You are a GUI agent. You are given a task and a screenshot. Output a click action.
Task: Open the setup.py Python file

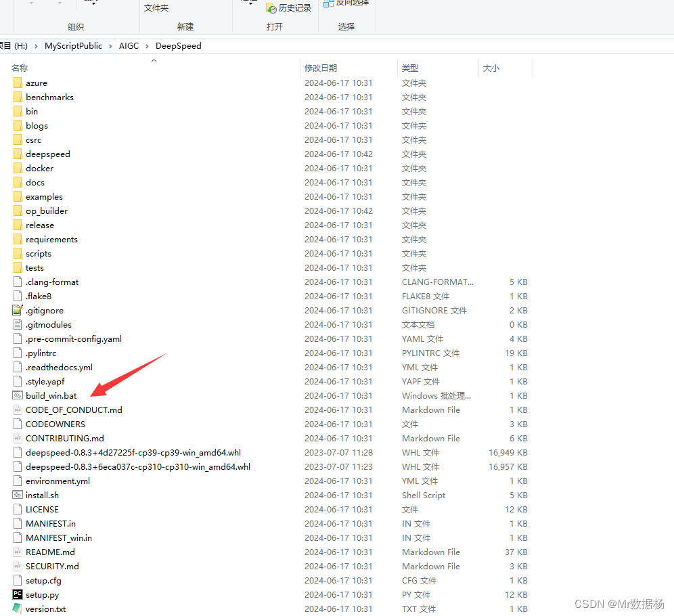[x=42, y=594]
